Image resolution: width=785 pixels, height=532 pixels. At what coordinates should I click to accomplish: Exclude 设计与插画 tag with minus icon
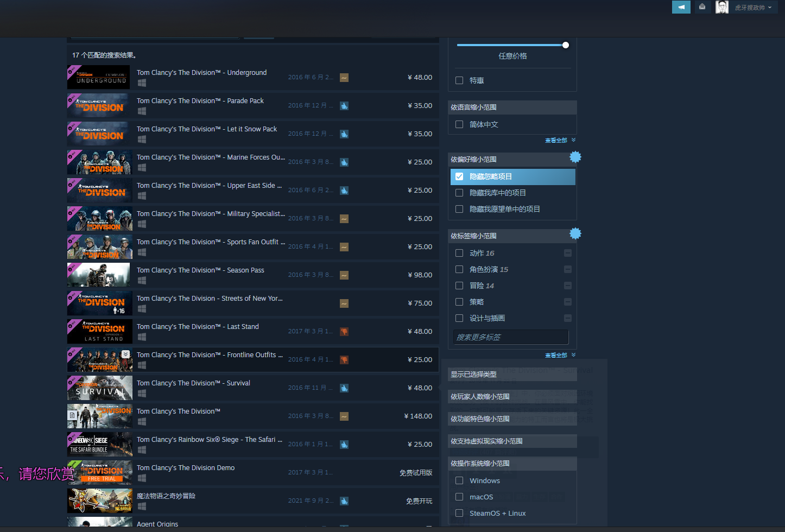point(568,318)
